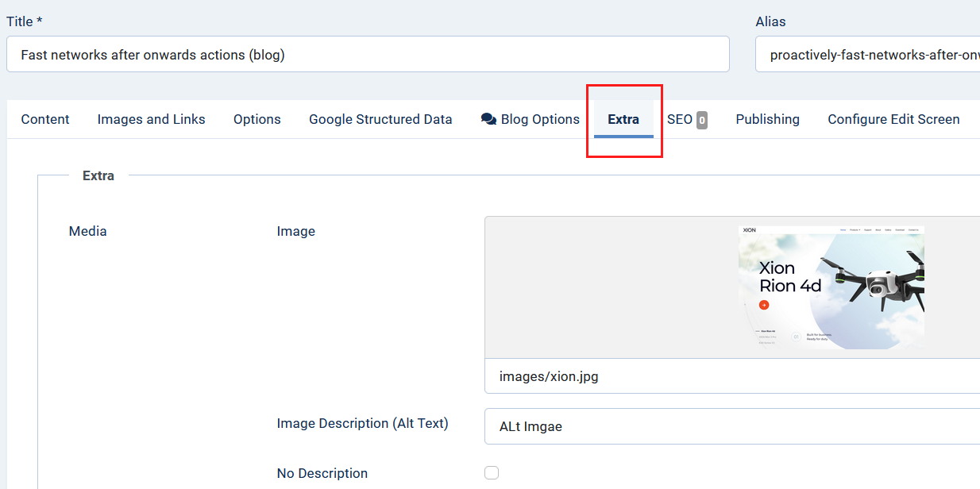Image resolution: width=980 pixels, height=489 pixels.
Task: Click into the Title text field
Action: point(368,54)
